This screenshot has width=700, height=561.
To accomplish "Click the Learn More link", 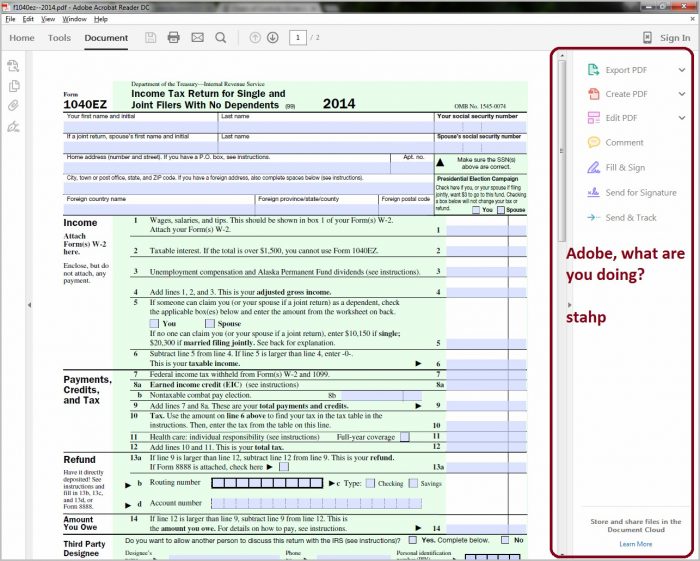I will [636, 544].
